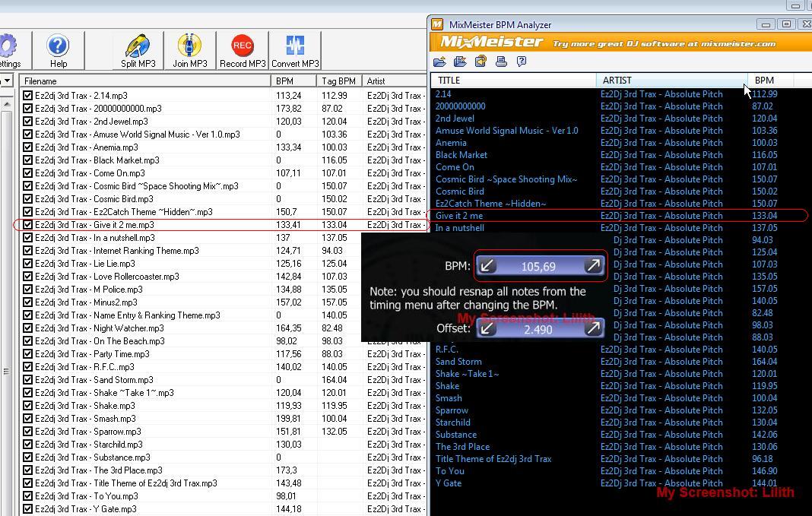Uncheck the Give it 2 me.mp3 checkbox
812x516 pixels.
[x=27, y=225]
